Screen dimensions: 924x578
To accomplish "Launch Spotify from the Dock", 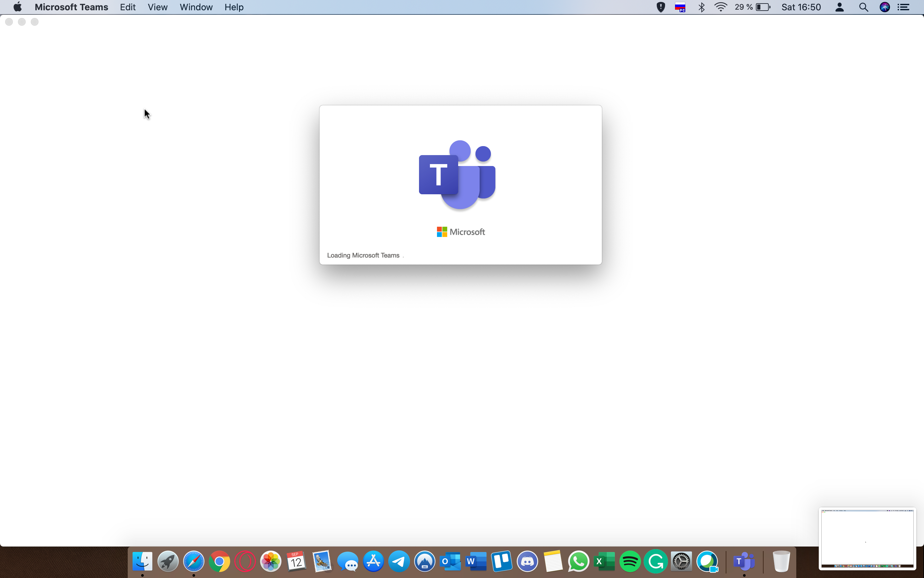I will 629,561.
